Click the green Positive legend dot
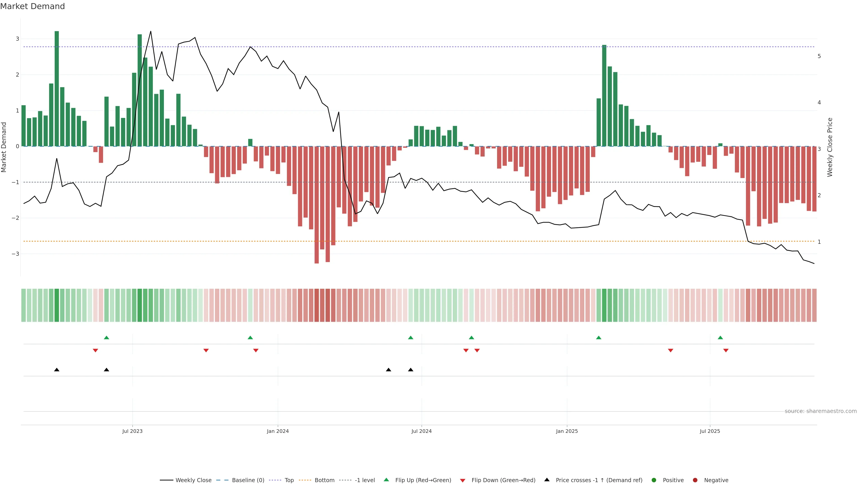The image size is (868, 488). [x=654, y=480]
